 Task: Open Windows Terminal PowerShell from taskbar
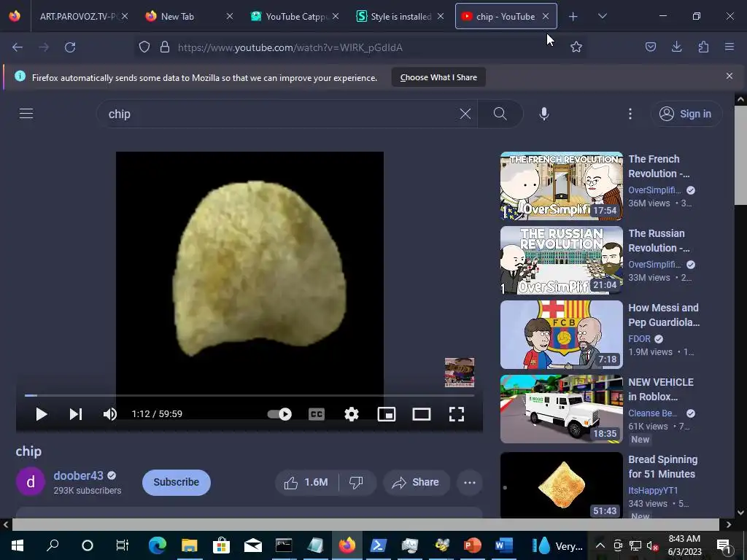click(x=379, y=545)
